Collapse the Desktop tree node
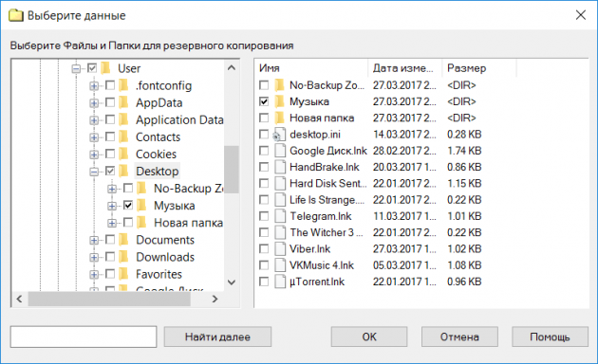 (x=94, y=172)
